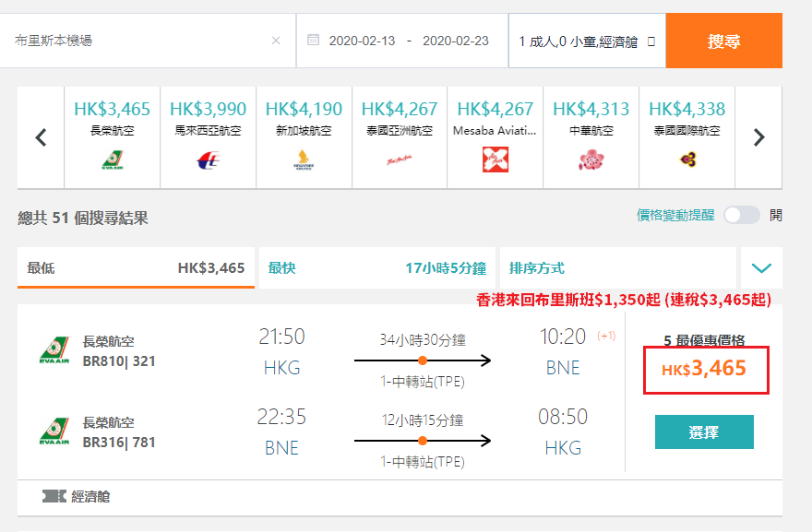Image resolution: width=812 pixels, height=532 pixels.
Task: Filter by 中華航空 HK$4,313 price
Action: coord(591,137)
